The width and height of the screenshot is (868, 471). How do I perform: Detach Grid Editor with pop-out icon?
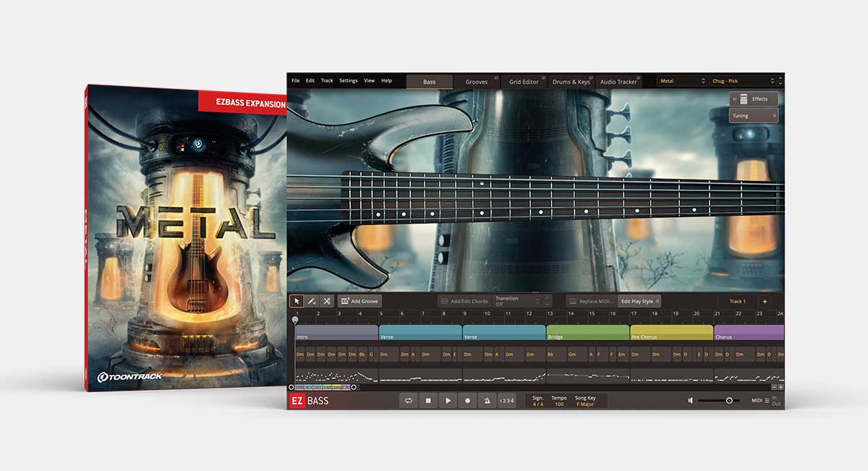click(x=543, y=77)
